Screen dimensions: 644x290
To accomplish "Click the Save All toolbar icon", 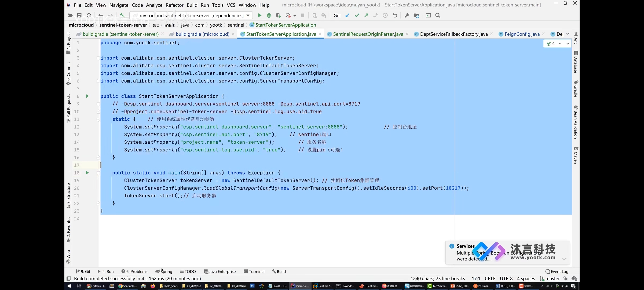I will 79,16.
